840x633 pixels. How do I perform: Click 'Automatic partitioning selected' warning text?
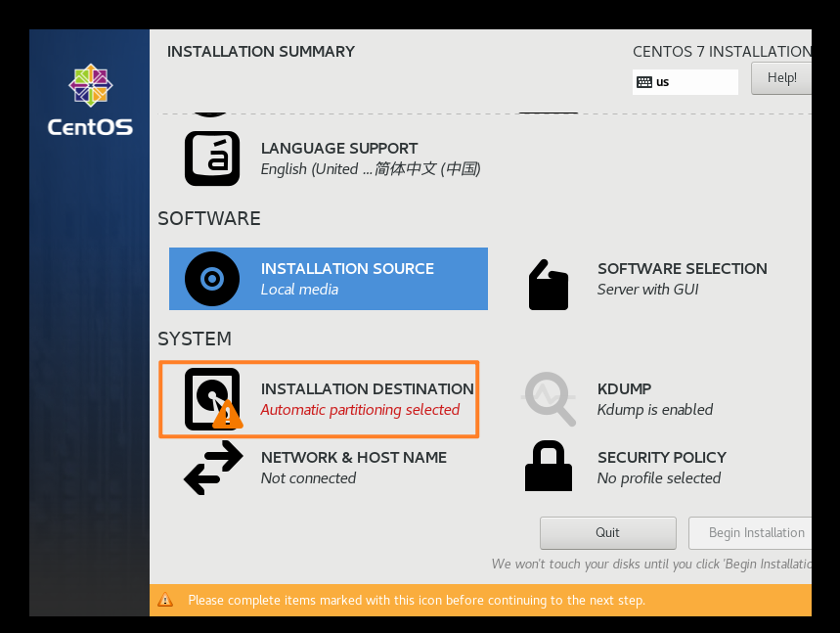coord(360,410)
